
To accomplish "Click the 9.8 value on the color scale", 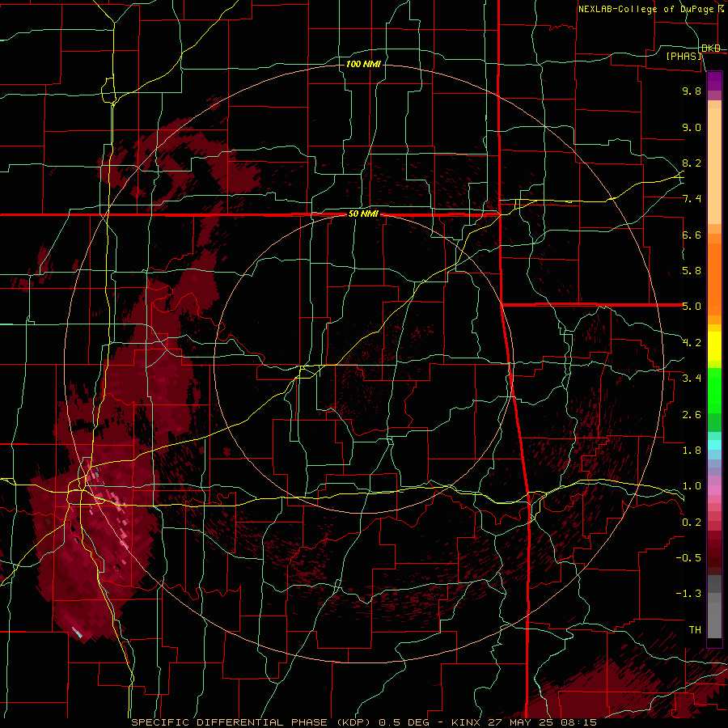I will click(692, 91).
